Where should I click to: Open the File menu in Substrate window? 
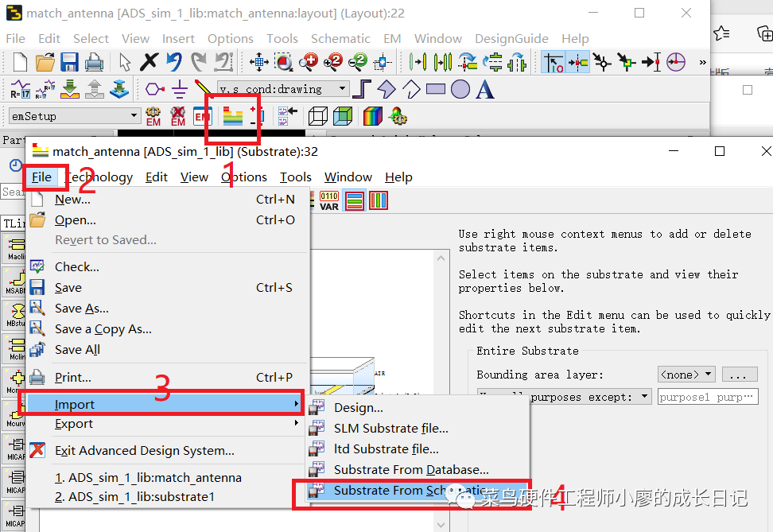click(41, 177)
